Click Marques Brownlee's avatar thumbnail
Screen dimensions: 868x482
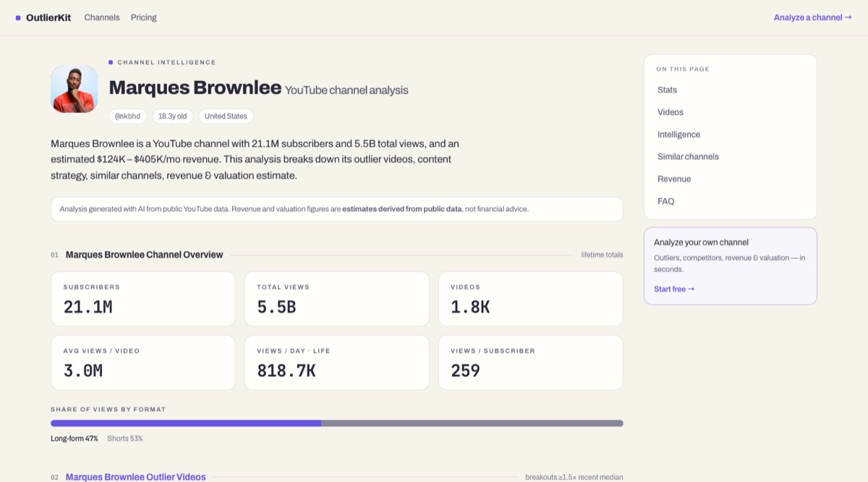pyautogui.click(x=74, y=89)
